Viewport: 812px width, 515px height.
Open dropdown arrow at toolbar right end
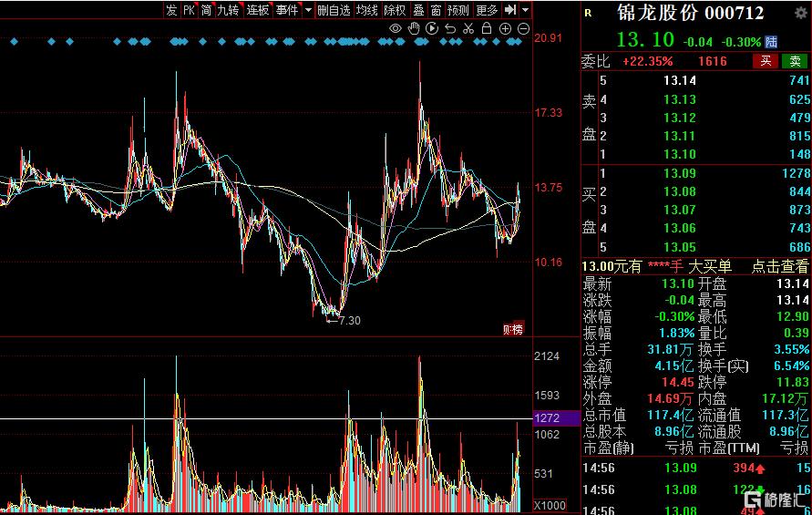pyautogui.click(x=526, y=10)
